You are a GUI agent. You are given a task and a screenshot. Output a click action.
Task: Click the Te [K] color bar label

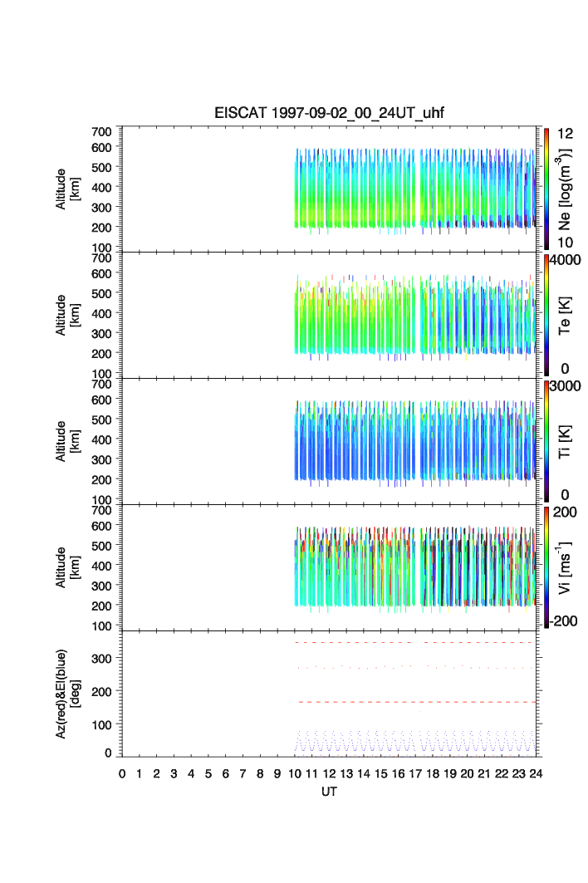pos(565,316)
